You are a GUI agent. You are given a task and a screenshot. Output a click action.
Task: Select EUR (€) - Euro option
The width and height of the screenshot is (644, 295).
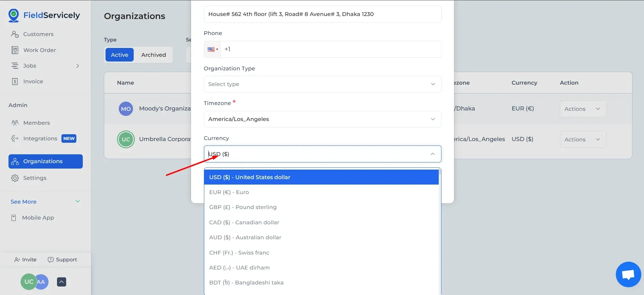[x=229, y=192]
